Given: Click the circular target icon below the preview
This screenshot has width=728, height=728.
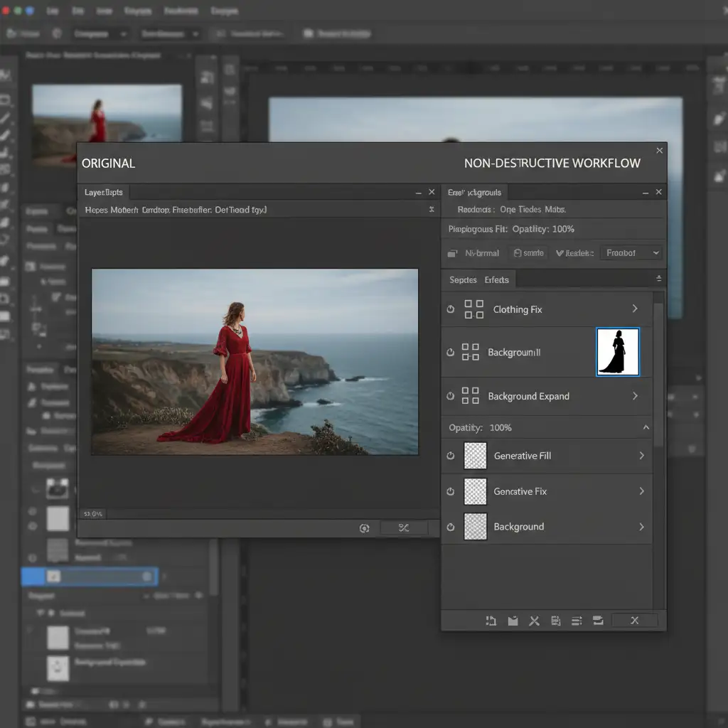Looking at the screenshot, I should point(365,528).
